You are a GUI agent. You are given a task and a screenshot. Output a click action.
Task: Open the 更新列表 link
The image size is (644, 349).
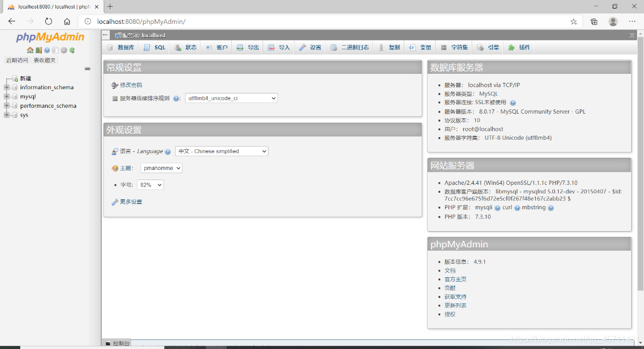click(x=456, y=305)
